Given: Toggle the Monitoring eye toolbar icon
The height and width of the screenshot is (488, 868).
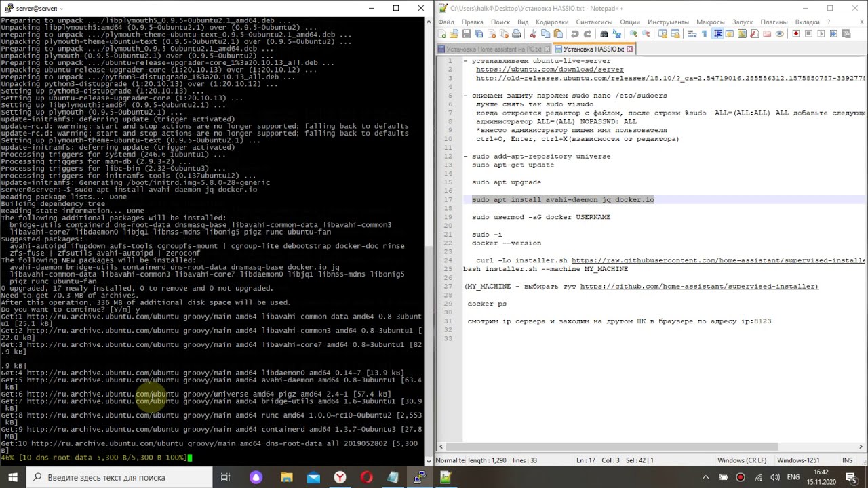Looking at the screenshot, I should pyautogui.click(x=779, y=34).
